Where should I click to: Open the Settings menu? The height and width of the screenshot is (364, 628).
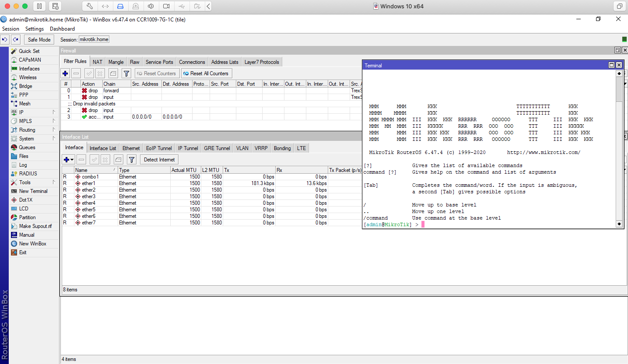[35, 29]
